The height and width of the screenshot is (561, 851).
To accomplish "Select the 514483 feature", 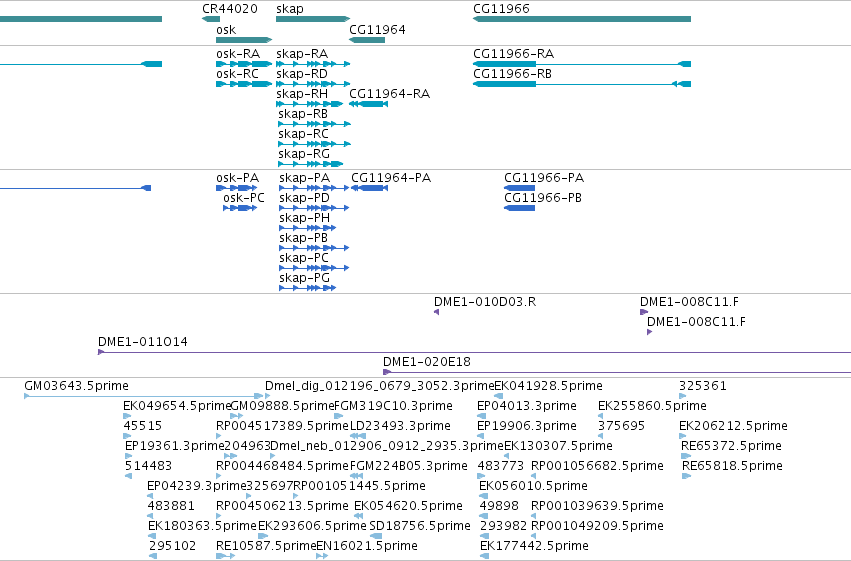I will point(148,467).
